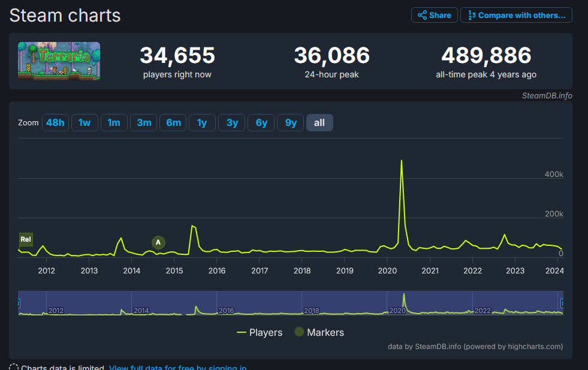
Task: Set zoom to 3m
Action: pyautogui.click(x=144, y=123)
